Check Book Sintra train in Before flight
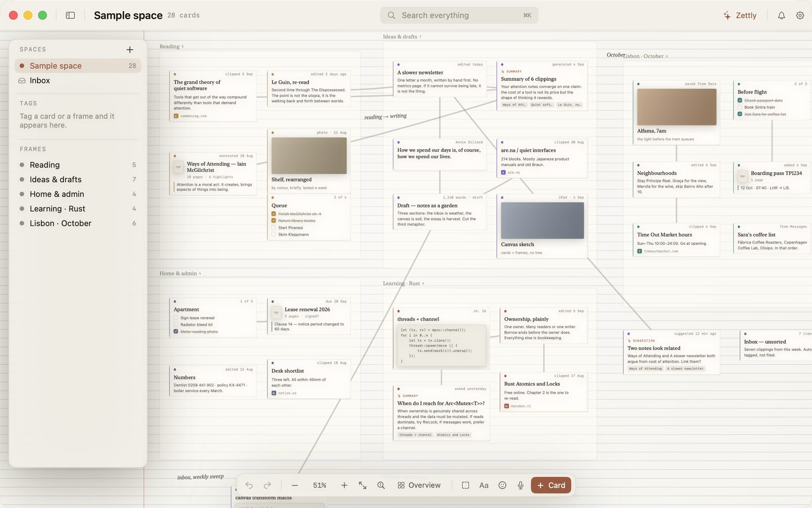 (x=740, y=107)
